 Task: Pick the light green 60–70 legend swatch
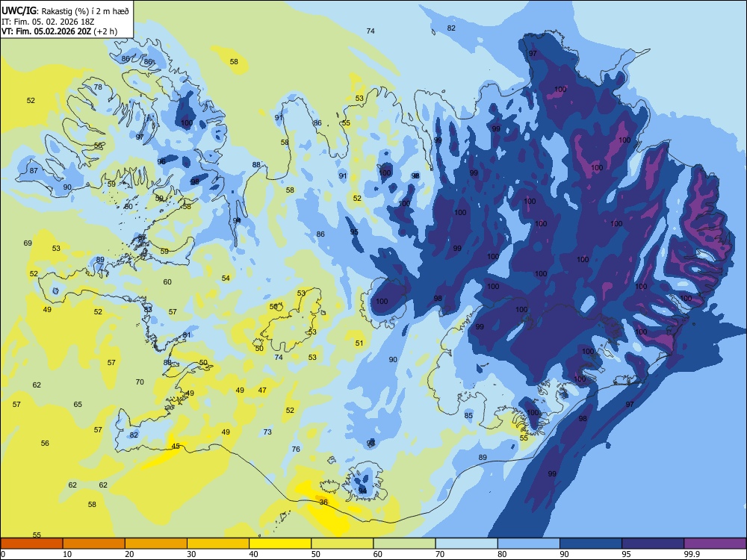pyautogui.click(x=404, y=544)
